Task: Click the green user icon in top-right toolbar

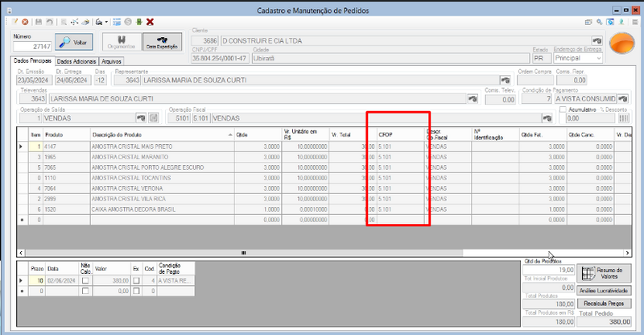Action: pos(621,23)
